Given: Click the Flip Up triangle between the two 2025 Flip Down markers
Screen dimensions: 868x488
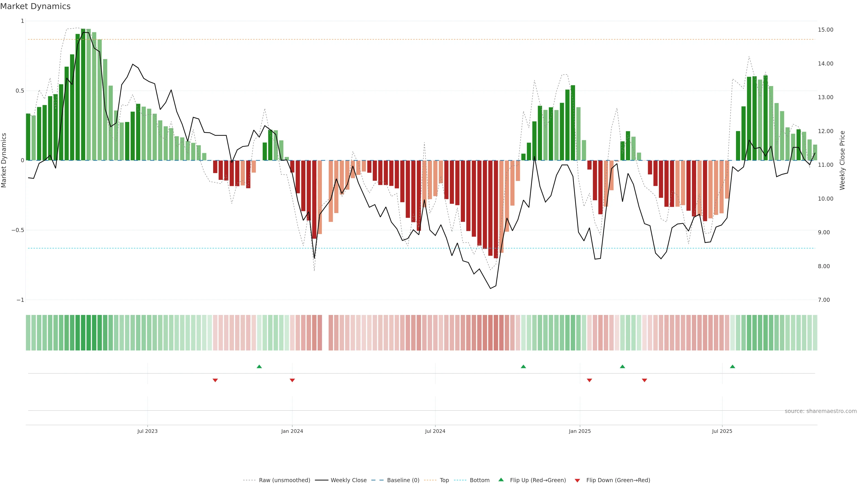Looking at the screenshot, I should point(622,366).
